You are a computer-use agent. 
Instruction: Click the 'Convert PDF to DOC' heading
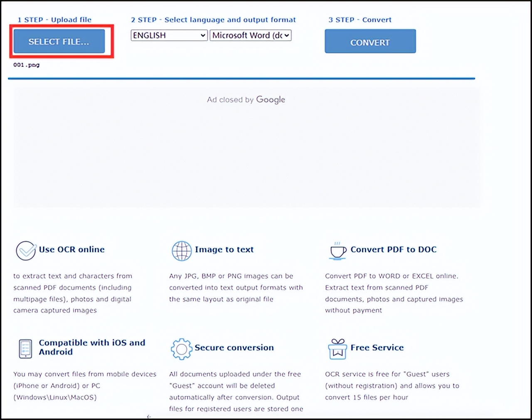[394, 250]
